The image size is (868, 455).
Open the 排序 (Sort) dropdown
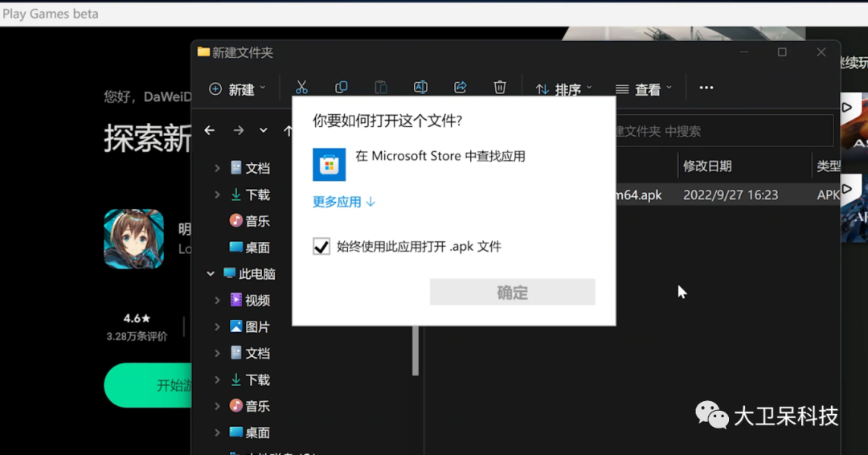click(564, 89)
